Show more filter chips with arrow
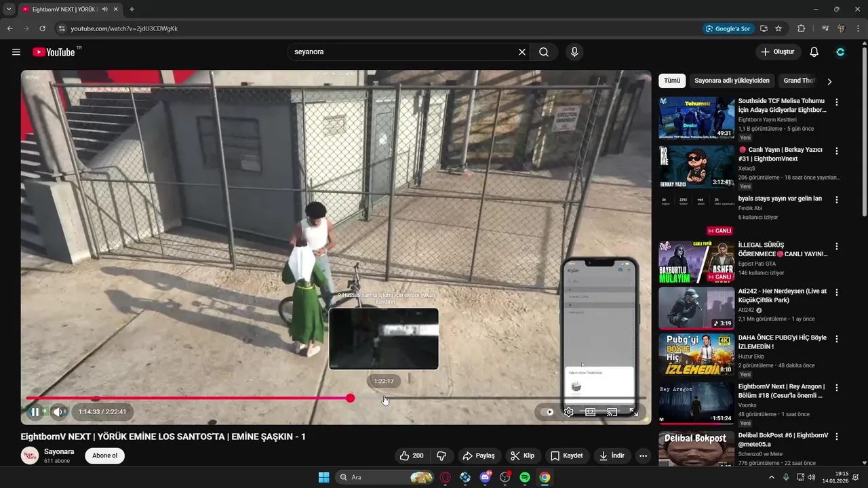The width and height of the screenshot is (868, 488). [x=829, y=81]
